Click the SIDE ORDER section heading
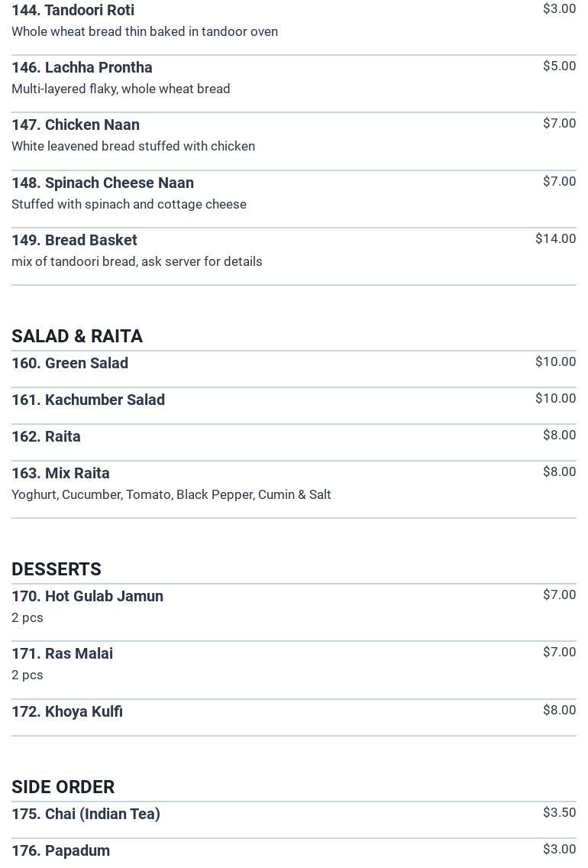Viewport: 588px width, 868px height. (63, 787)
